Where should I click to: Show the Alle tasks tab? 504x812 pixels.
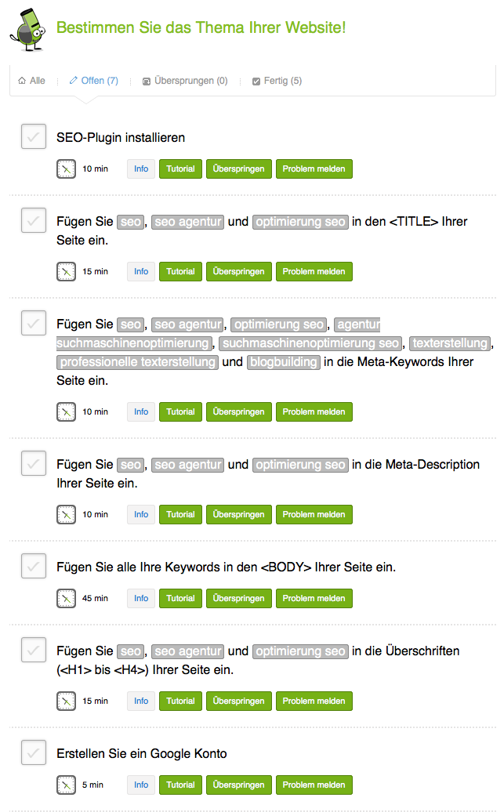coord(37,81)
